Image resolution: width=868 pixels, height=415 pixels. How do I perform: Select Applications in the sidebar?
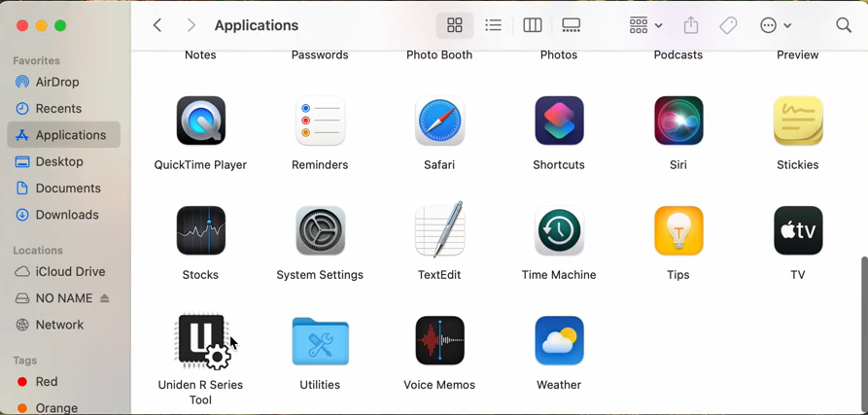point(63,135)
